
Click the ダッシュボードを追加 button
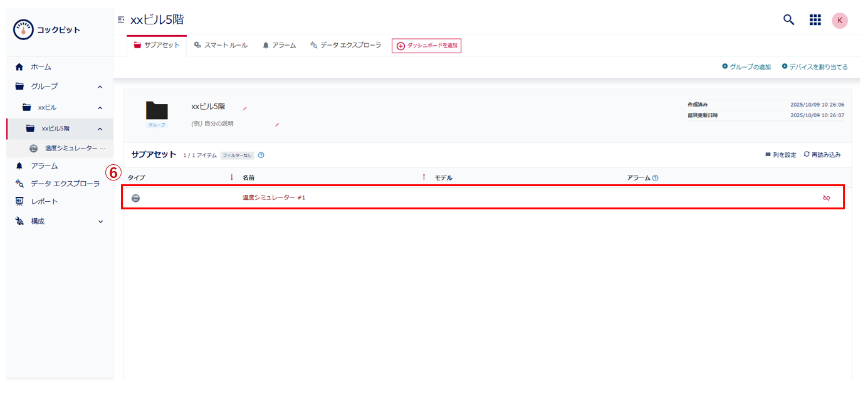pyautogui.click(x=426, y=46)
